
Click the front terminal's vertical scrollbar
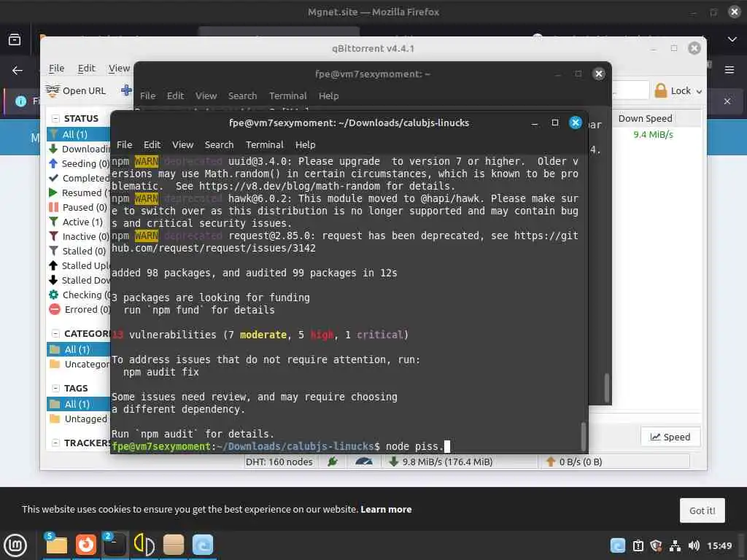tap(583, 437)
